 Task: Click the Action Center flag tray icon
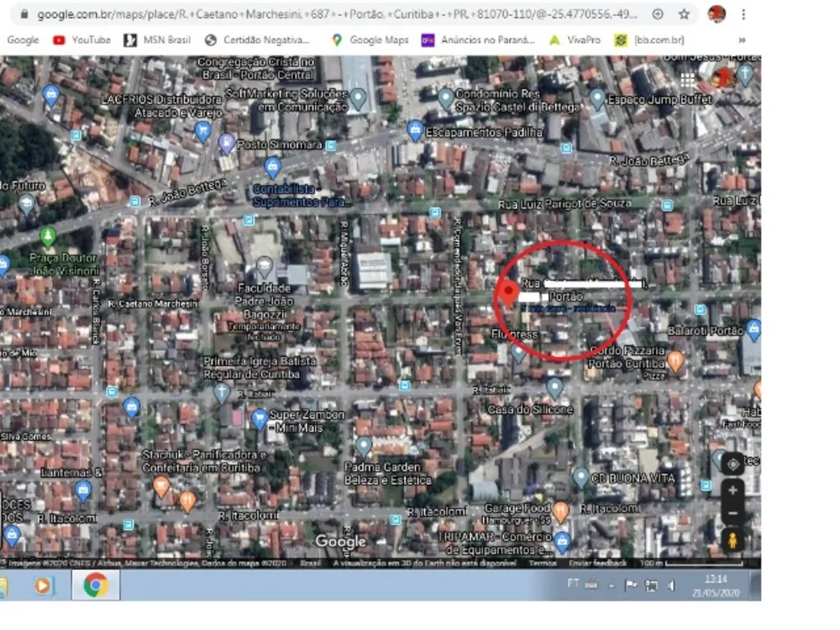click(x=631, y=585)
